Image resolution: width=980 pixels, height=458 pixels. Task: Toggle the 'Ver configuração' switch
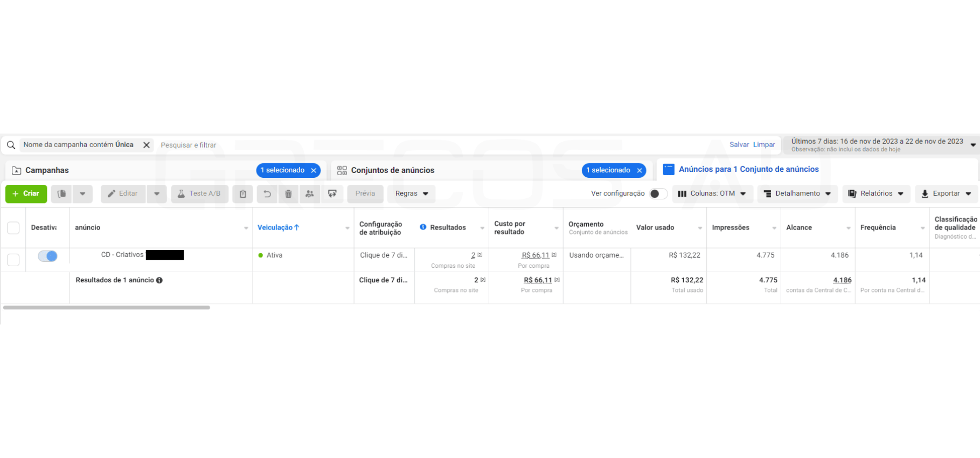pos(657,193)
